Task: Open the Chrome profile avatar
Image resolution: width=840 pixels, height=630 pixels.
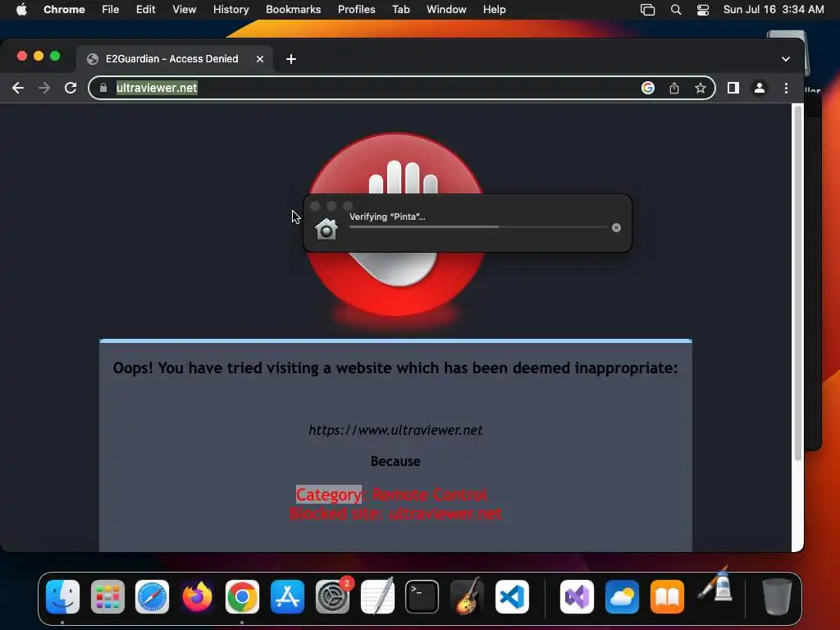Action: [759, 88]
